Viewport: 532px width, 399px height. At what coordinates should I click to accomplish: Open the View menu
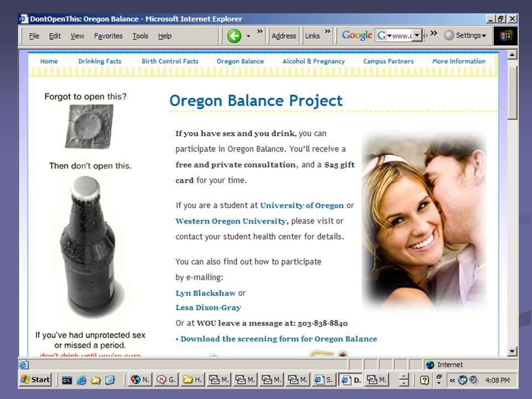(77, 36)
